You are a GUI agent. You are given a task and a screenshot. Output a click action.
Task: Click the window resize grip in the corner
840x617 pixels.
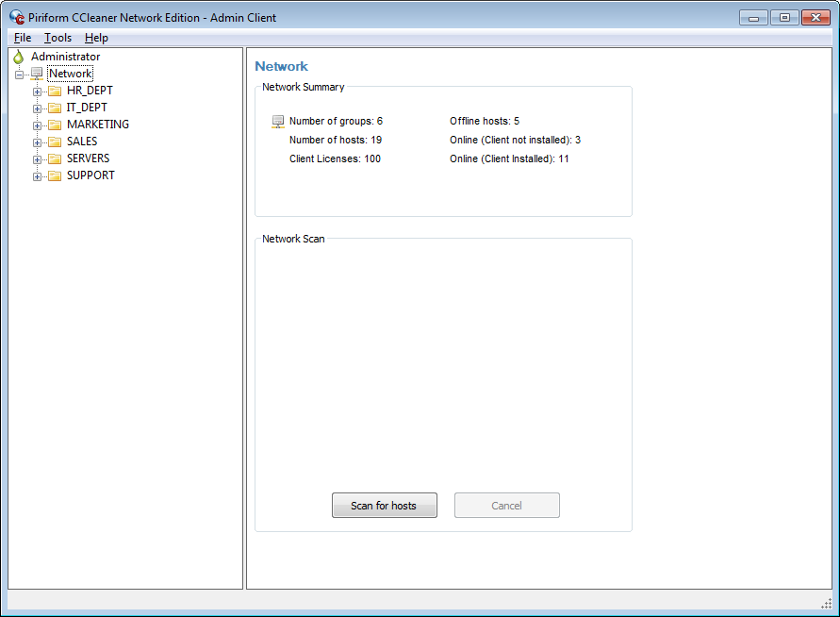[x=827, y=604]
